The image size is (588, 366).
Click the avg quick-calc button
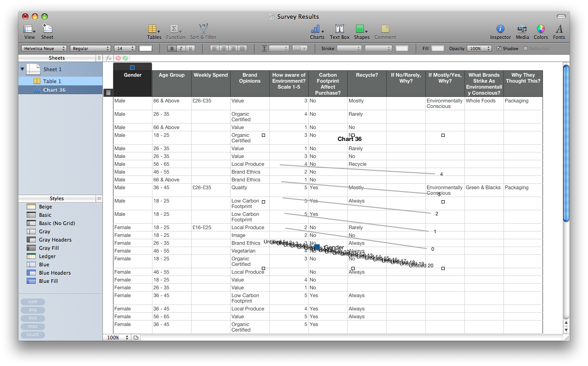[33, 310]
